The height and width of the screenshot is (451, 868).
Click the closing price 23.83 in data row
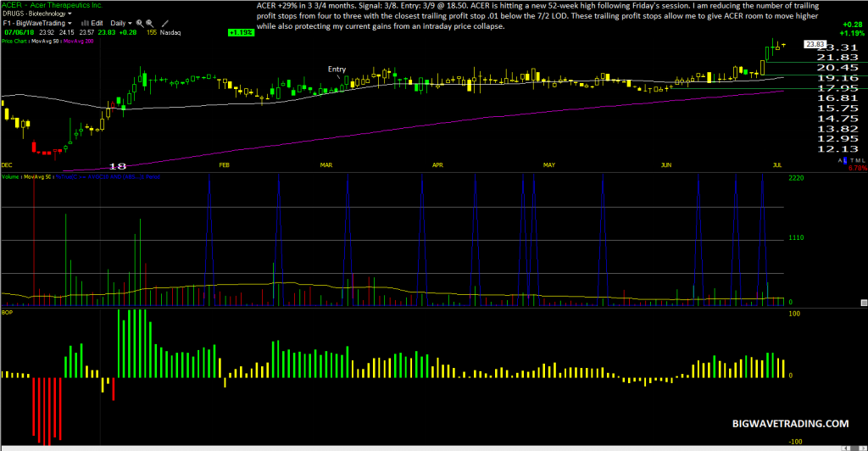(x=107, y=33)
